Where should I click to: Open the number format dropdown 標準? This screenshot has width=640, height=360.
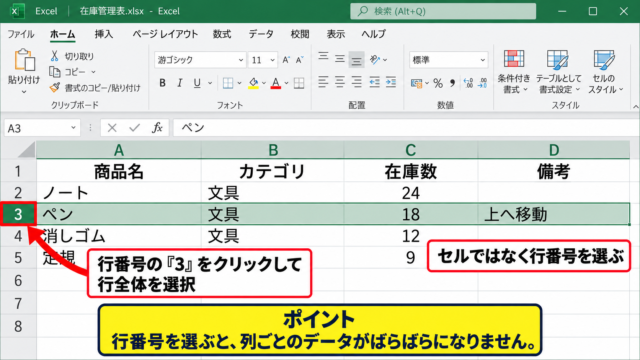pos(483,60)
